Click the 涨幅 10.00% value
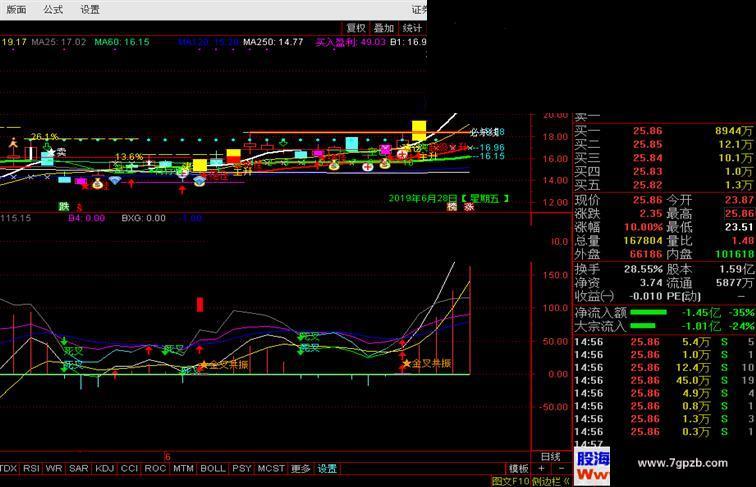The image size is (756, 487). coord(644,227)
